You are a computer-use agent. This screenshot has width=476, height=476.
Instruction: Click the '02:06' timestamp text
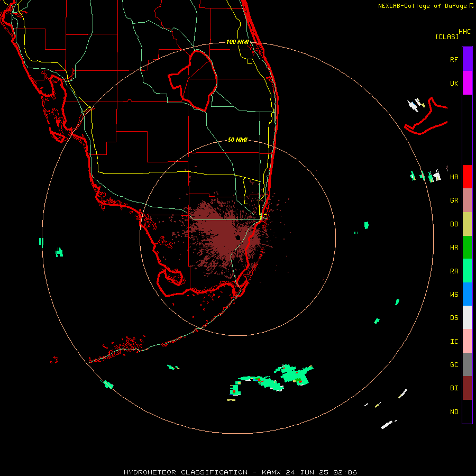pyautogui.click(x=345, y=472)
